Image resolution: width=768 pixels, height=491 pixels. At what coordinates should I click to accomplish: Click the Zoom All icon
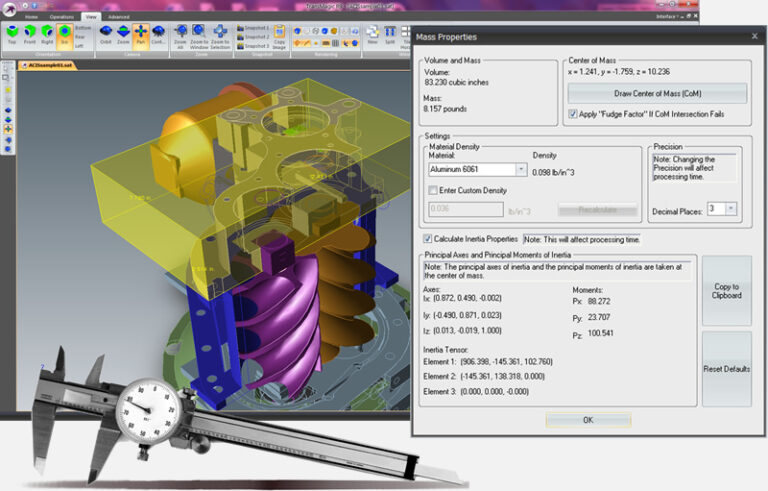pyautogui.click(x=181, y=35)
